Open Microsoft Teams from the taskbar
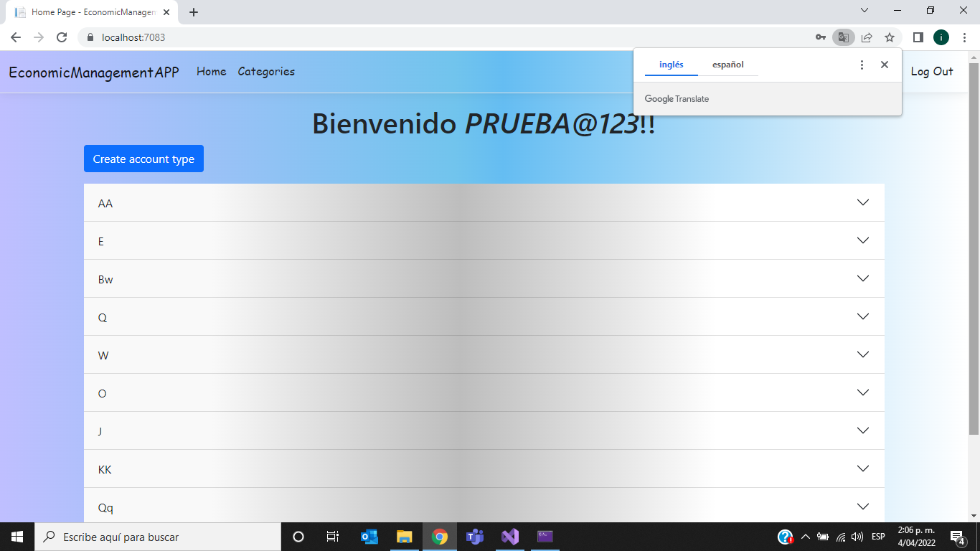This screenshot has height=551, width=980. pos(475,537)
